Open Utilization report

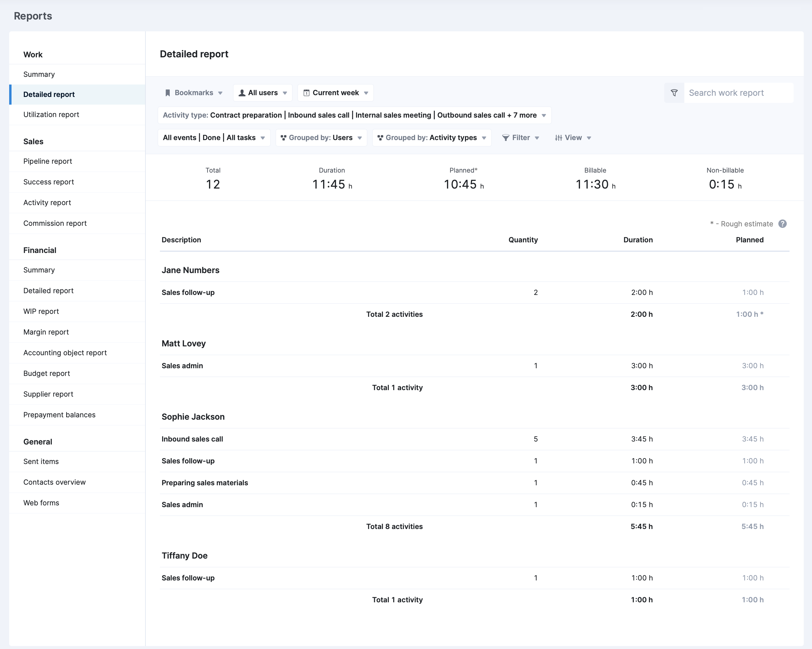click(77, 114)
